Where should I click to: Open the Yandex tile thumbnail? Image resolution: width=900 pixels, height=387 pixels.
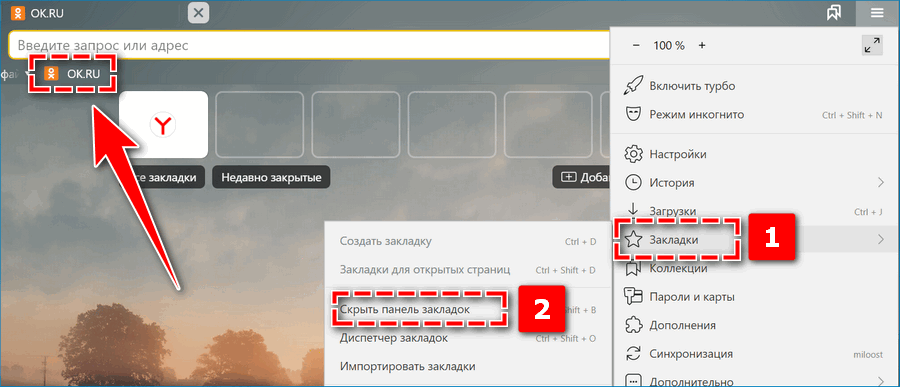coord(164,124)
